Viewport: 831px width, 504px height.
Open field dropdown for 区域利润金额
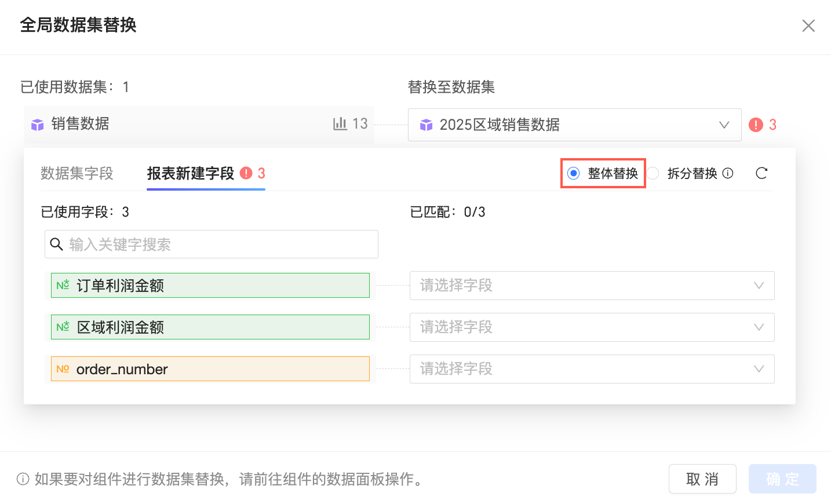592,327
